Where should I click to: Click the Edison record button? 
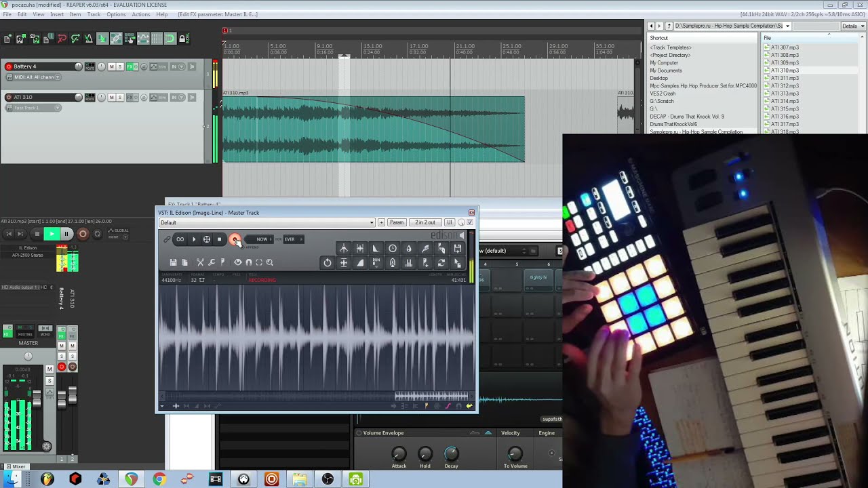coord(235,239)
